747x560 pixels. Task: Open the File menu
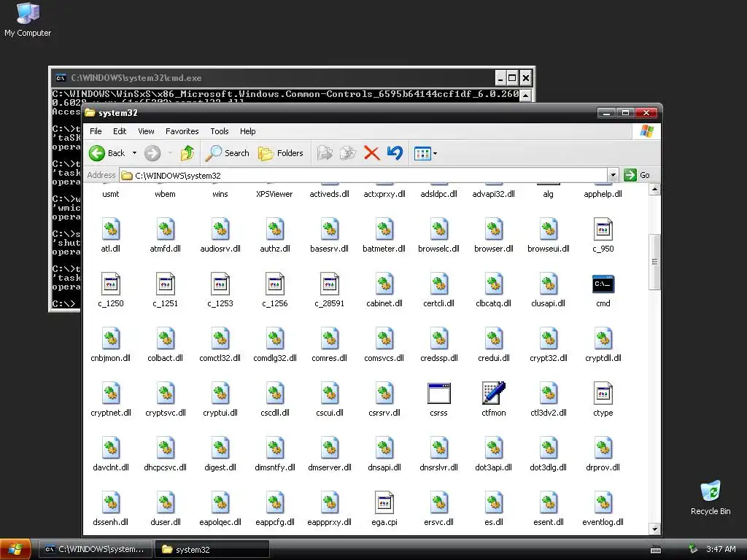pyautogui.click(x=96, y=131)
